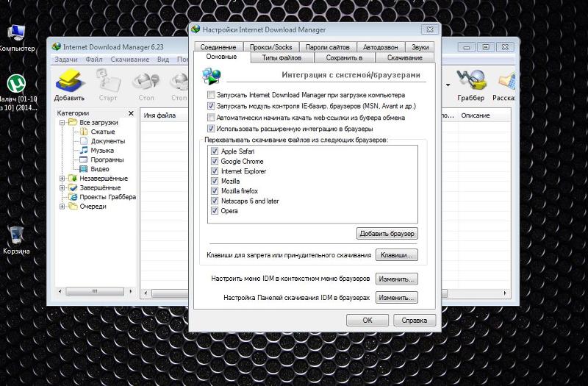Open help via the Справка button
This screenshot has height=386, width=588.
415,320
